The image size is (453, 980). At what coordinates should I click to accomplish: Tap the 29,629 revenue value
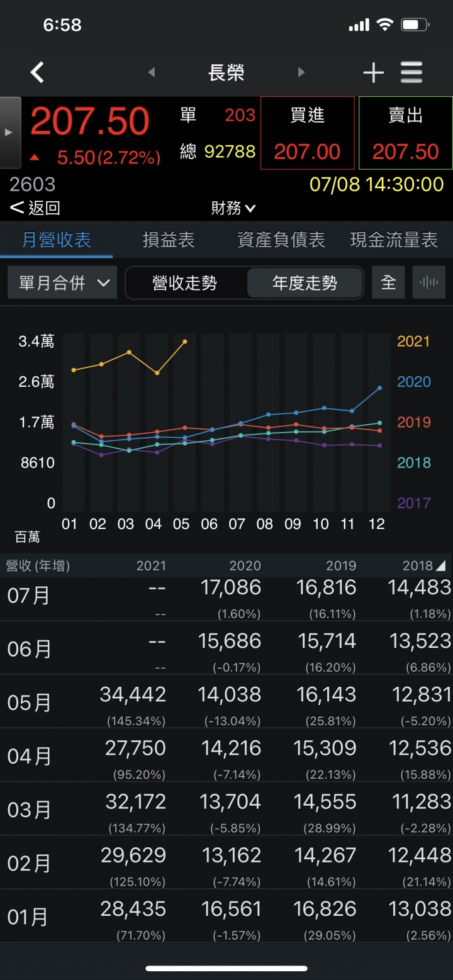(133, 855)
